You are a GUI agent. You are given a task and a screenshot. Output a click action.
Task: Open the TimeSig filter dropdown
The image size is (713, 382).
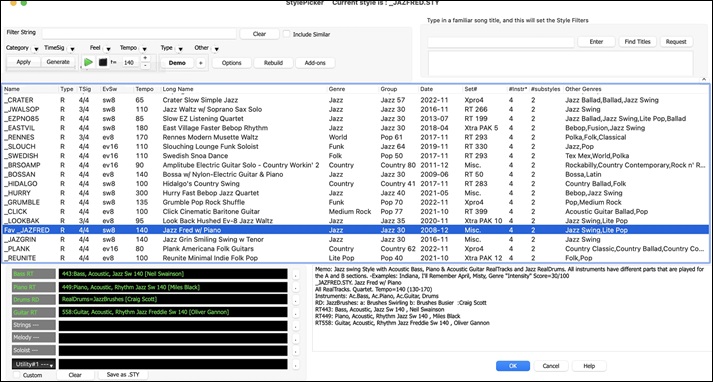click(72, 49)
